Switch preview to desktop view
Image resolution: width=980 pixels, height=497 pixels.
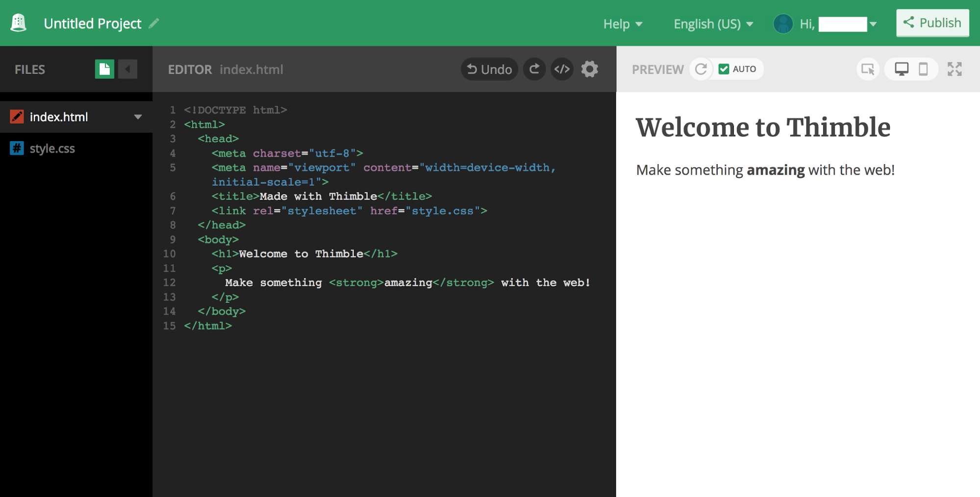coord(901,69)
